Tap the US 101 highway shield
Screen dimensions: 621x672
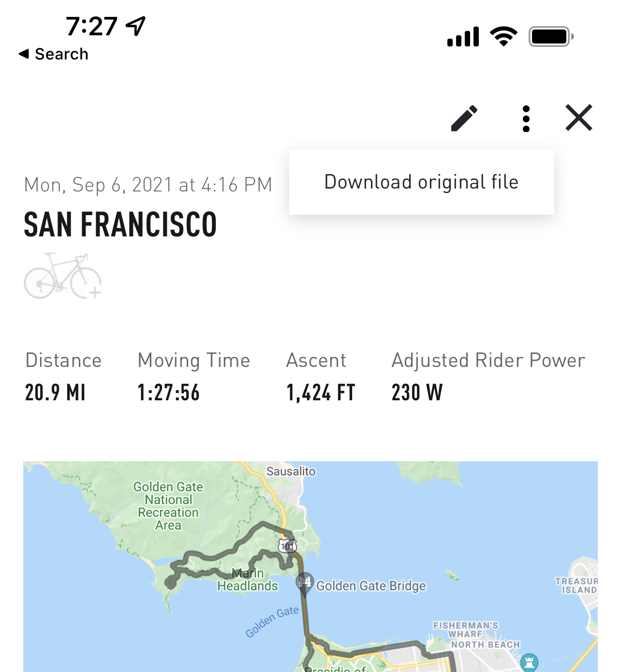pos(287,546)
